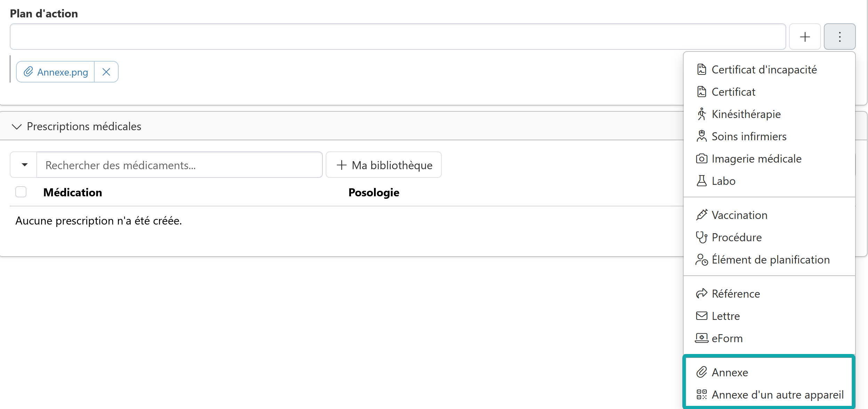The width and height of the screenshot is (868, 409).
Task: Remove the Annexe.png attachment with the X
Action: tap(106, 72)
